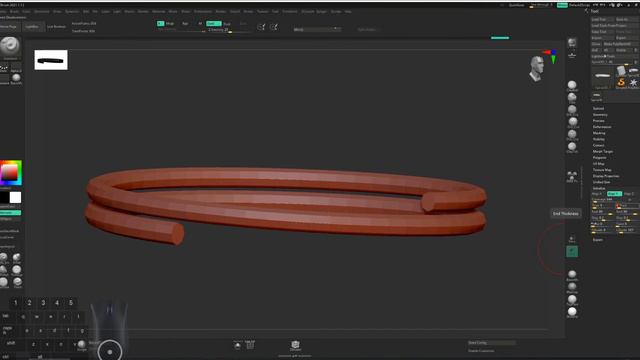Click the ZModeler icon in bottom shelf
This screenshot has height=360, width=640.
coord(295,346)
